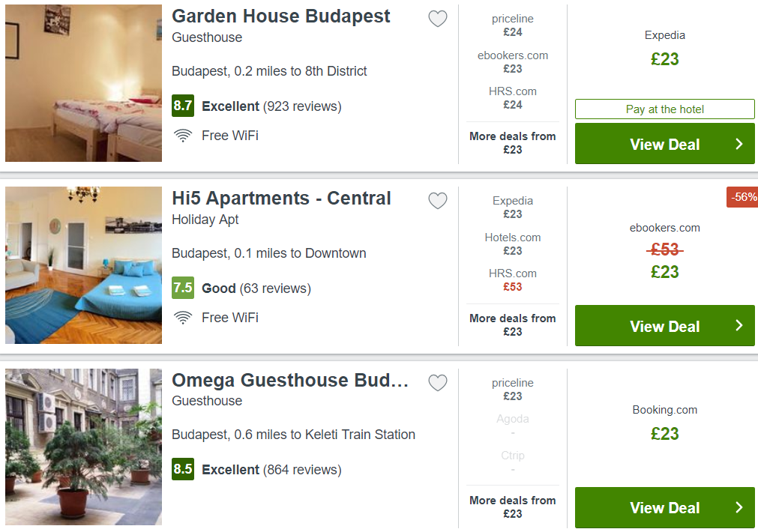Screen dimensions: 758x532
Task: View Deal for Omega Guesthouse on Booking.com
Action: [x=665, y=508]
